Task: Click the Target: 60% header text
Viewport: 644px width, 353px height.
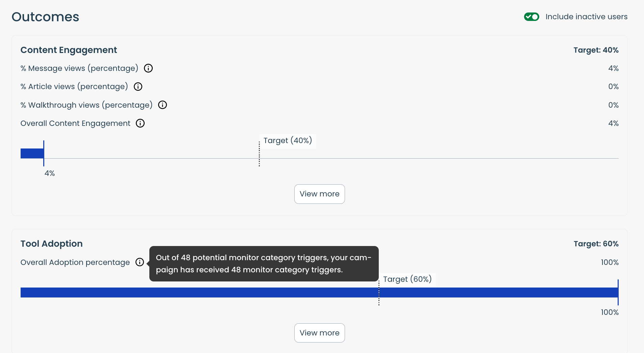Action: (596, 244)
